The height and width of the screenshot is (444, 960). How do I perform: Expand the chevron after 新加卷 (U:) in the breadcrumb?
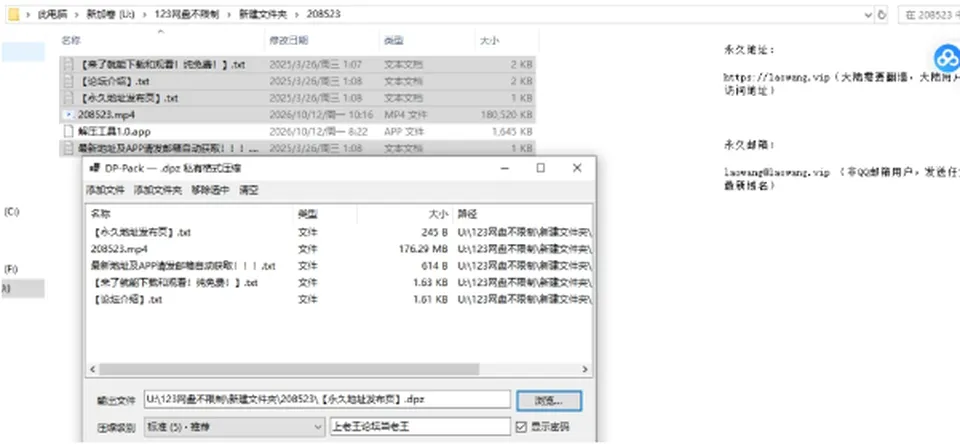146,15
